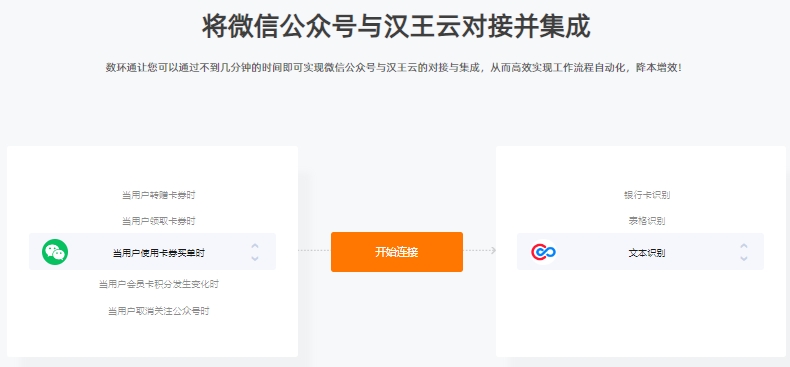This screenshot has height=367, width=790.
Task: Choose the 当用户领取卡券时 trigger option
Action: coord(159,221)
